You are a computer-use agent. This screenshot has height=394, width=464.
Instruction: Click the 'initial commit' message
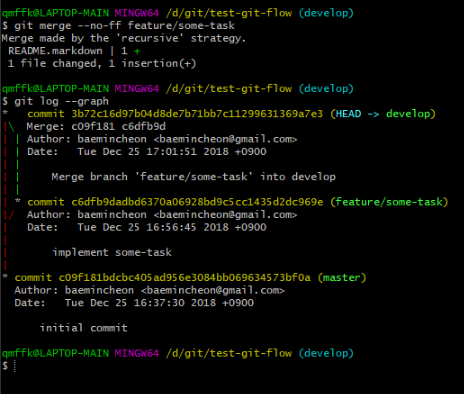83,328
